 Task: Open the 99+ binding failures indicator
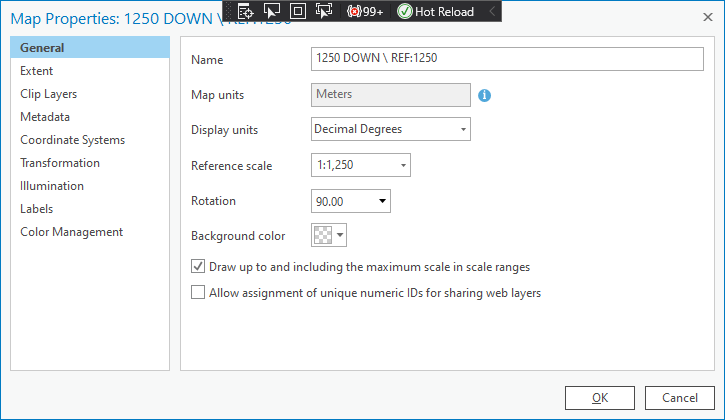pos(364,11)
